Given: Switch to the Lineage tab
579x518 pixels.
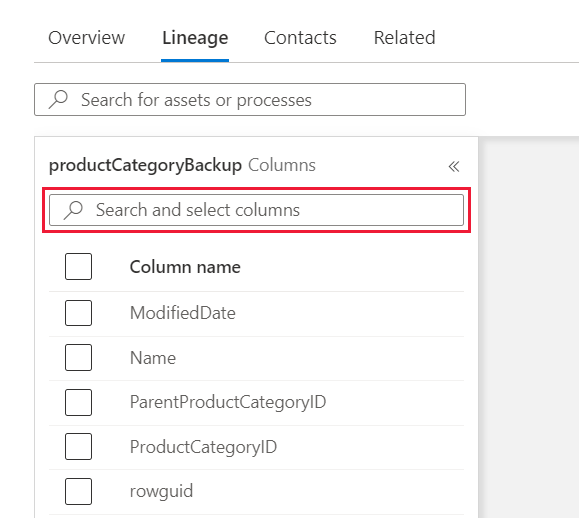Looking at the screenshot, I should click(195, 38).
